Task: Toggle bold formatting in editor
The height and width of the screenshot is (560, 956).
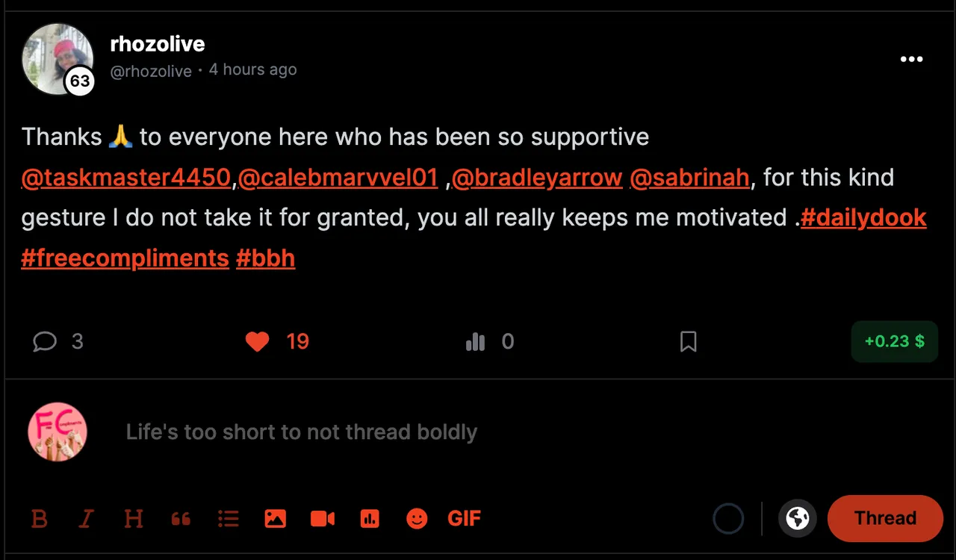Action: coord(40,518)
